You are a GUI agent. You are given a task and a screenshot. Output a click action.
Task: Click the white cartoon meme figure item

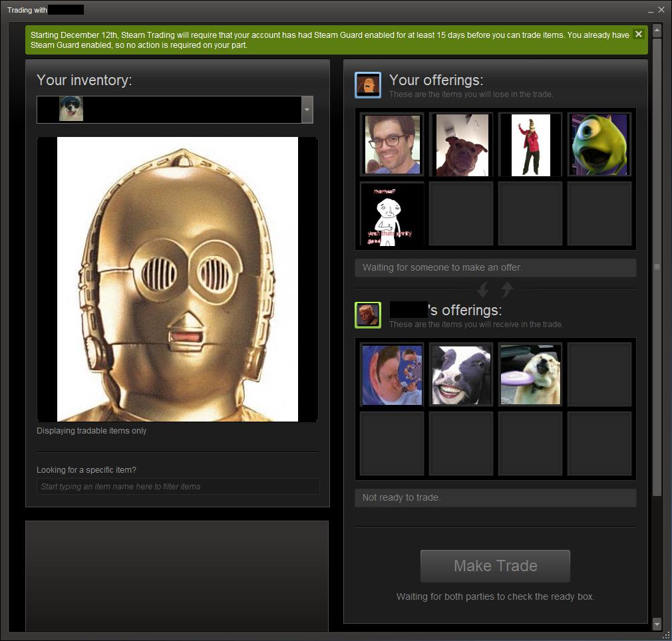click(x=392, y=213)
